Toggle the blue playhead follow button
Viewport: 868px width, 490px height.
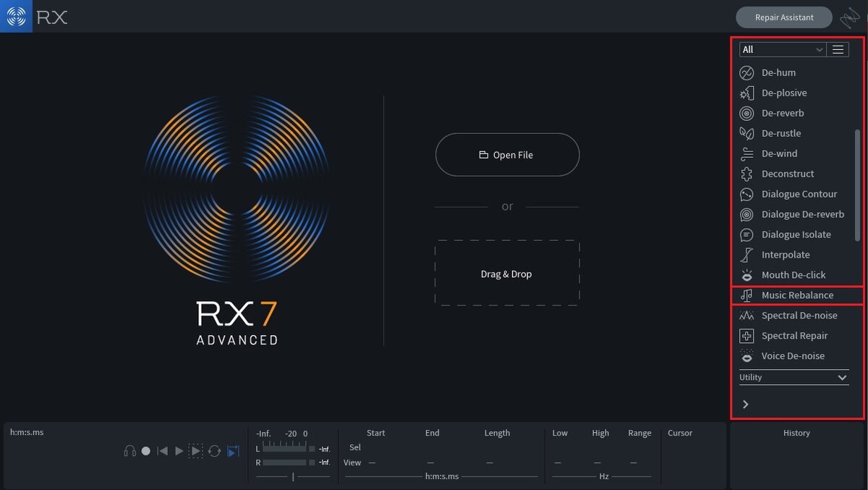coord(233,451)
